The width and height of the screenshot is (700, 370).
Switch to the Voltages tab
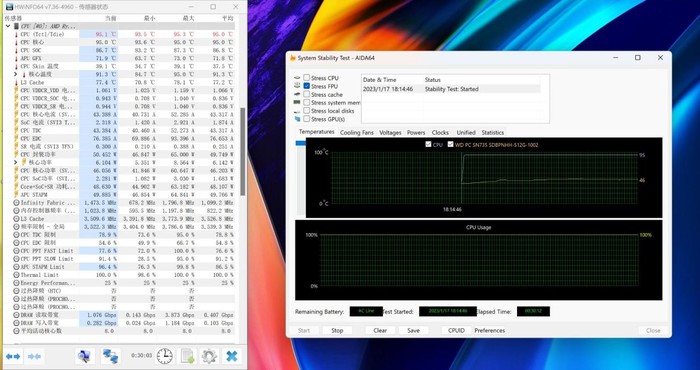(390, 133)
